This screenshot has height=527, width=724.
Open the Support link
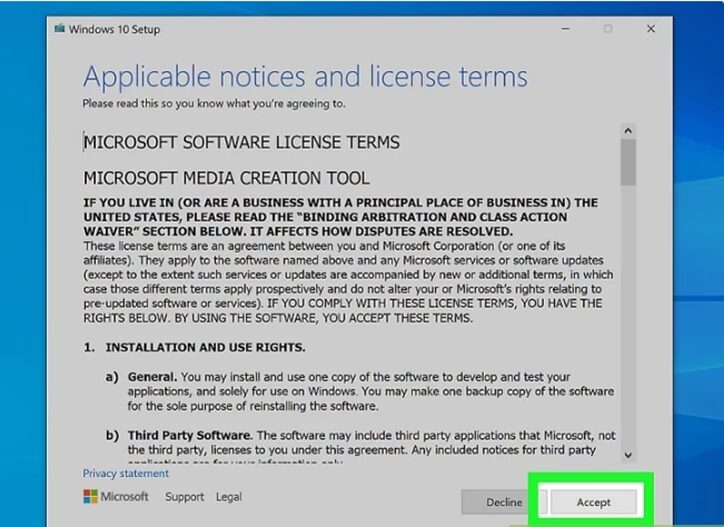(x=184, y=497)
